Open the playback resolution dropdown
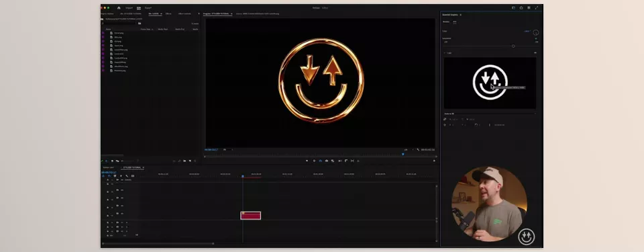The width and height of the screenshot is (644, 252). 409,149
